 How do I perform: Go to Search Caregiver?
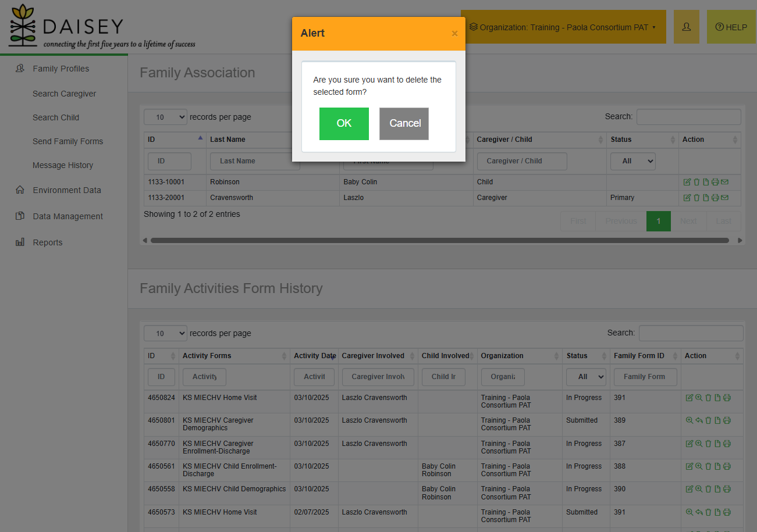click(65, 94)
